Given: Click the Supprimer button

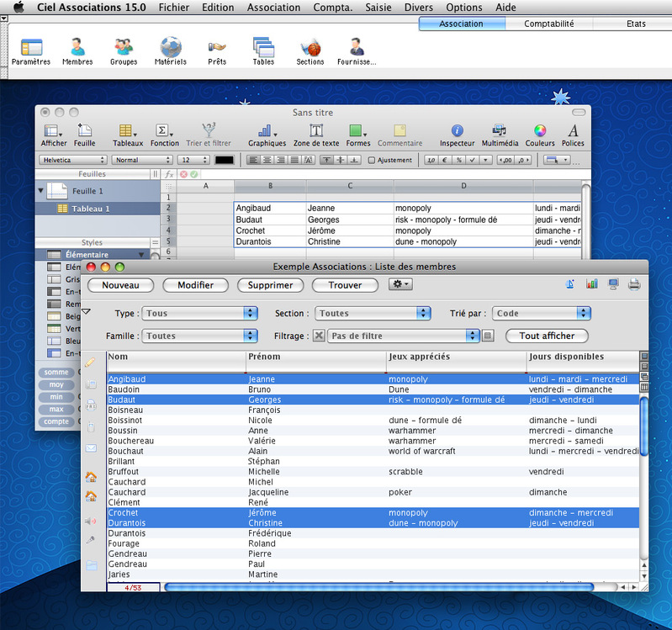Looking at the screenshot, I should point(270,285).
